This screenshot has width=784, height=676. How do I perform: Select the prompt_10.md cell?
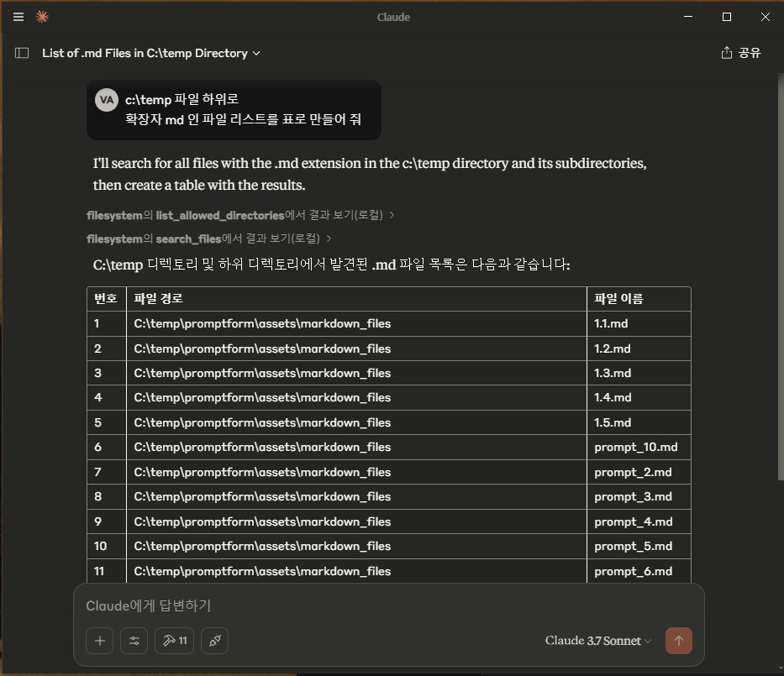[x=639, y=448]
